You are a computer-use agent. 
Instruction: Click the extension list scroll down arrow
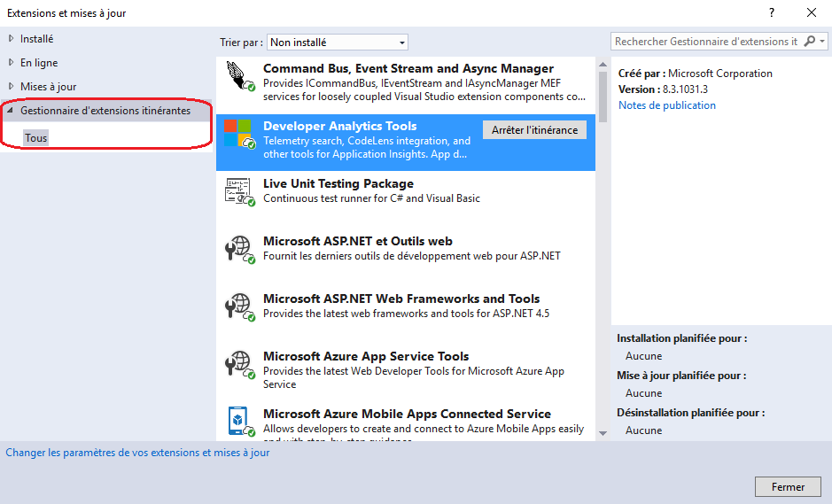pos(603,433)
